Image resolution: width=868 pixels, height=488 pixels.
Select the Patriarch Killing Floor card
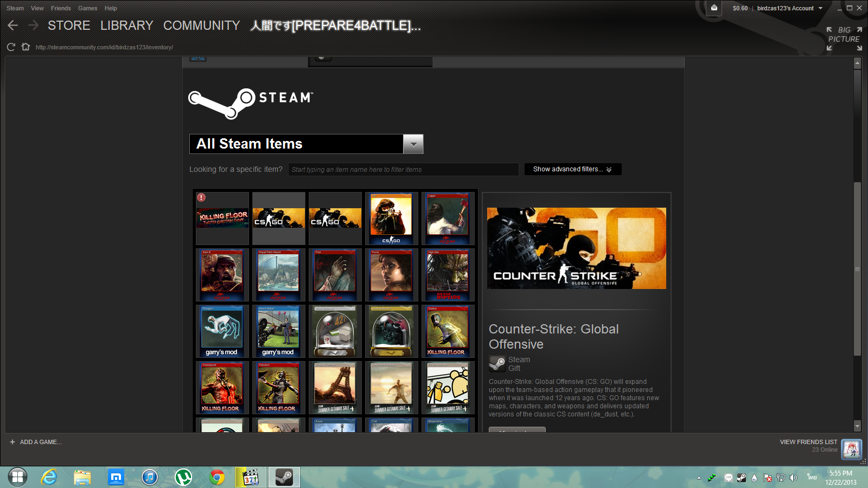point(279,388)
